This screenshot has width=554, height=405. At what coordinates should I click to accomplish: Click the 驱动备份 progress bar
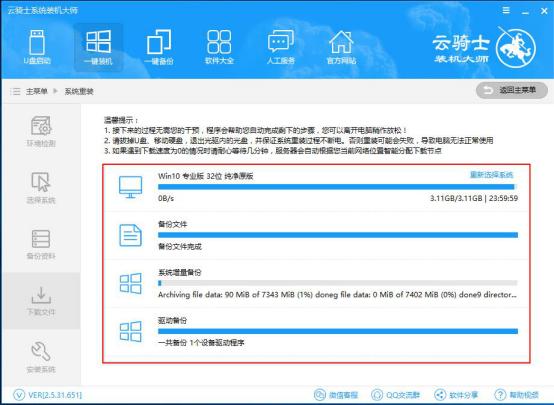point(338,331)
